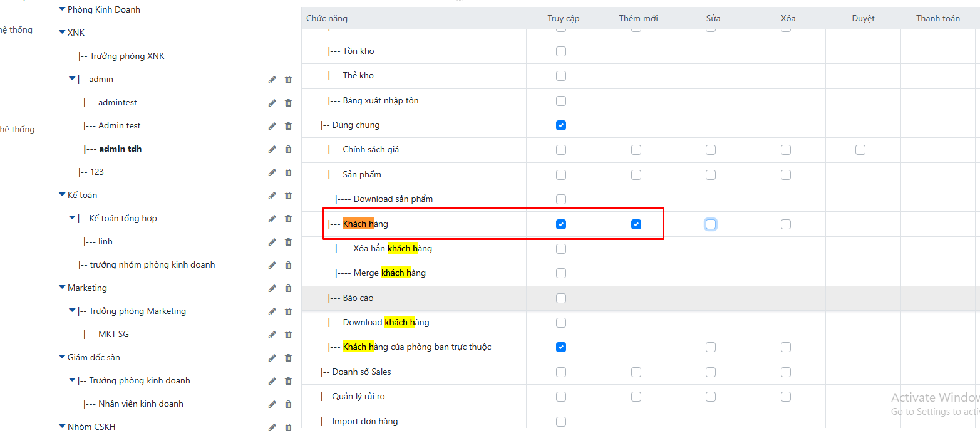Image resolution: width=980 pixels, height=433 pixels.
Task: Edit the MKT SG role
Action: point(272,335)
